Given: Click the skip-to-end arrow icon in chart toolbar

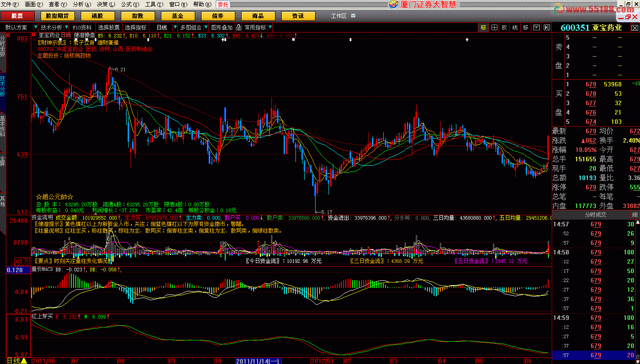Looking at the screenshot, I should click(546, 28).
